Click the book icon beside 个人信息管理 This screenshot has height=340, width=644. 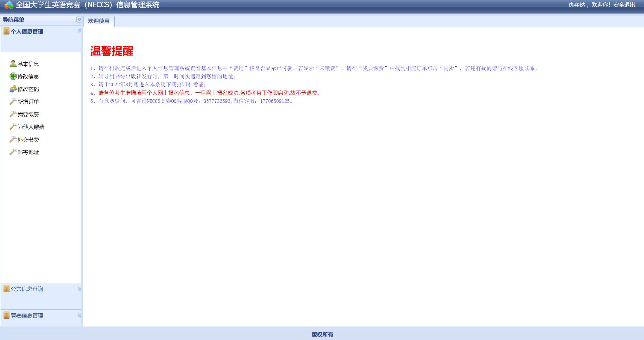(x=6, y=31)
